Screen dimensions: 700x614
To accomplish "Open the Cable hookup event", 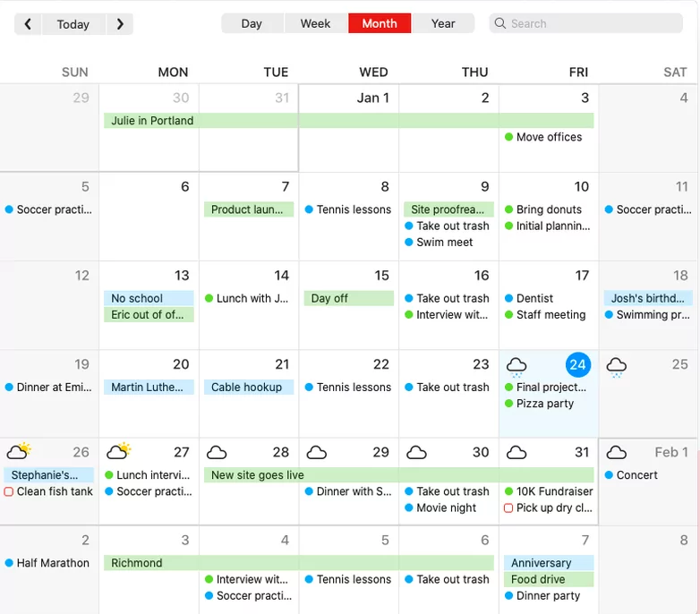I will (249, 387).
